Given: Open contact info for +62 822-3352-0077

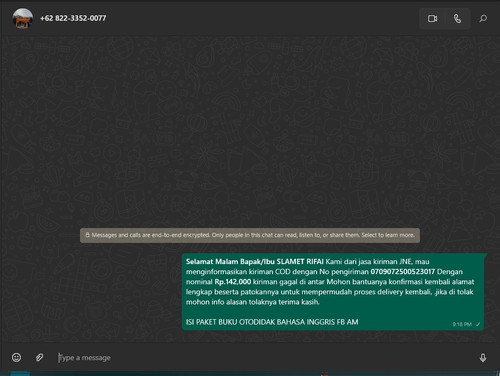Looking at the screenshot, I should pyautogui.click(x=73, y=18).
